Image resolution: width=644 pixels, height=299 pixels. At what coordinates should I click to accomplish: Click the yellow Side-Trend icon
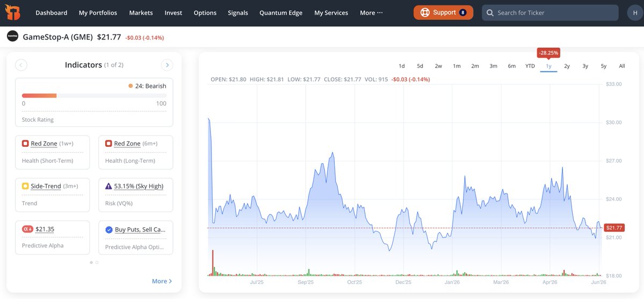tap(25, 186)
